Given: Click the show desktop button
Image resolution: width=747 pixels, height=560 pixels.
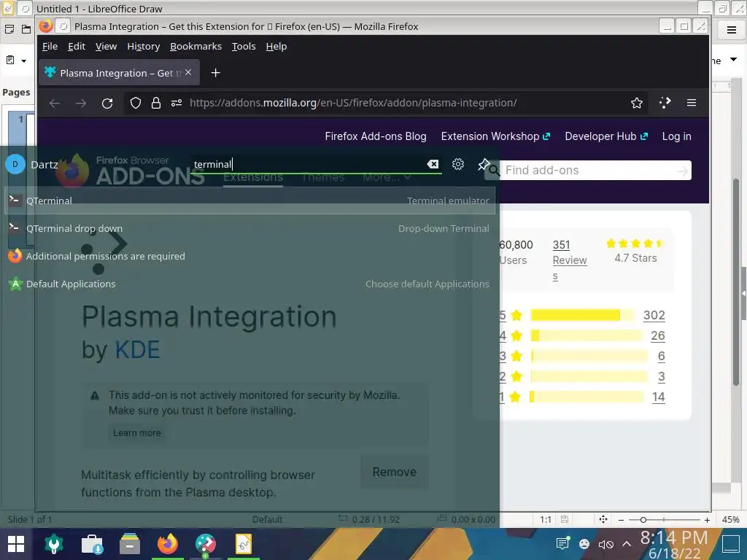Looking at the screenshot, I should (x=731, y=543).
